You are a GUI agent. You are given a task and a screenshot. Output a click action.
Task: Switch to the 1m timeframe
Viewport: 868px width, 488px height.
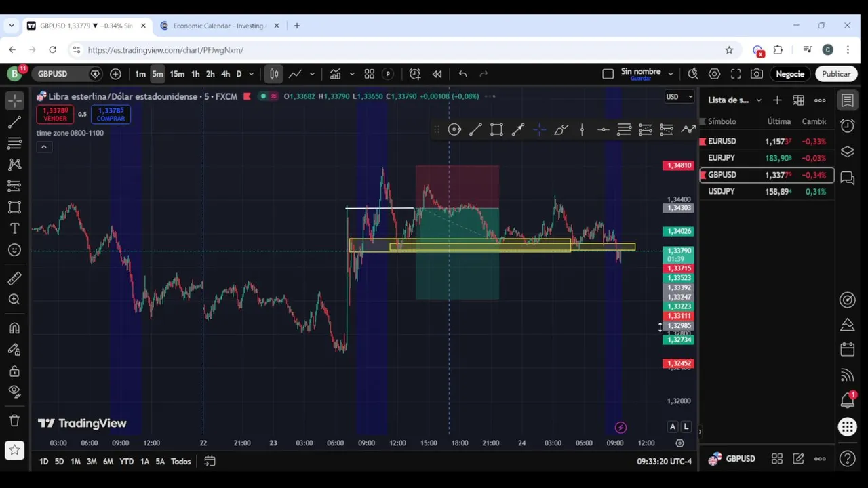click(x=140, y=74)
